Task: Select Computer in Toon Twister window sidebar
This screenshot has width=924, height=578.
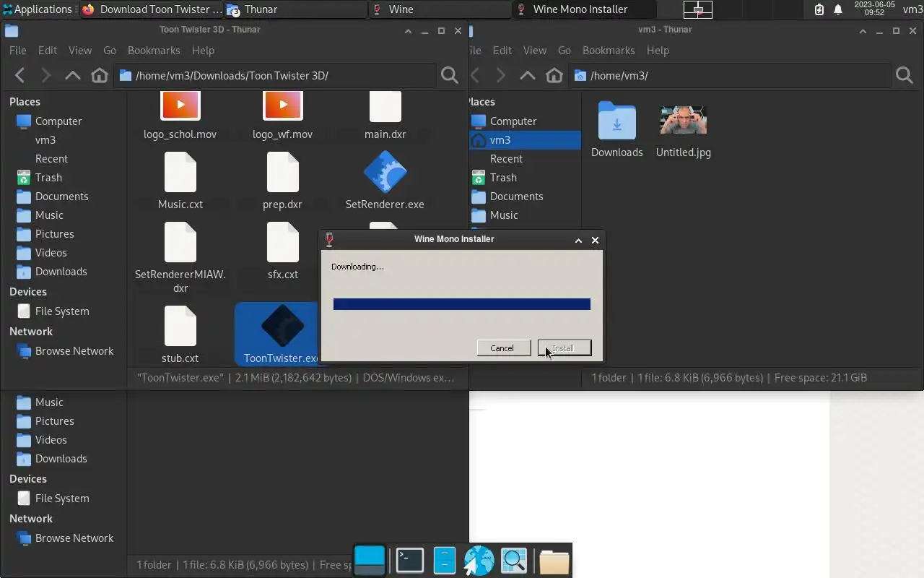Action: coord(58,121)
